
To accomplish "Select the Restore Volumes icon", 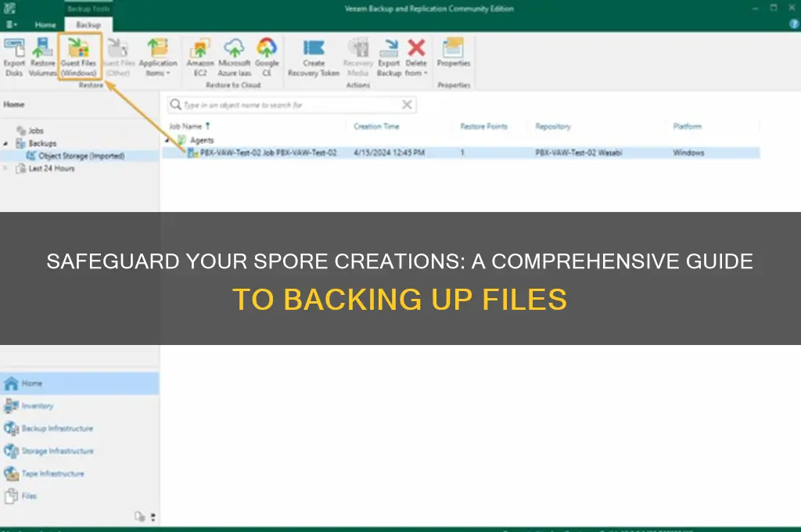I will (41, 55).
